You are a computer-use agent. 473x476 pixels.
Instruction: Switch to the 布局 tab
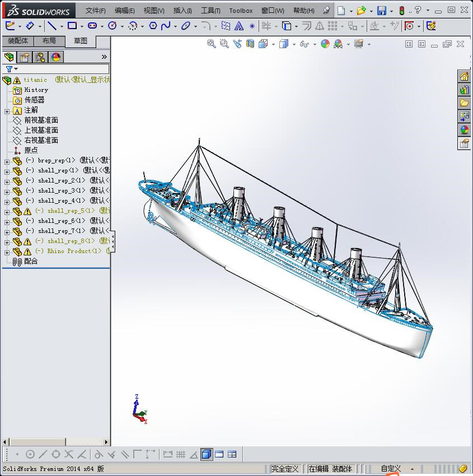tap(49, 41)
